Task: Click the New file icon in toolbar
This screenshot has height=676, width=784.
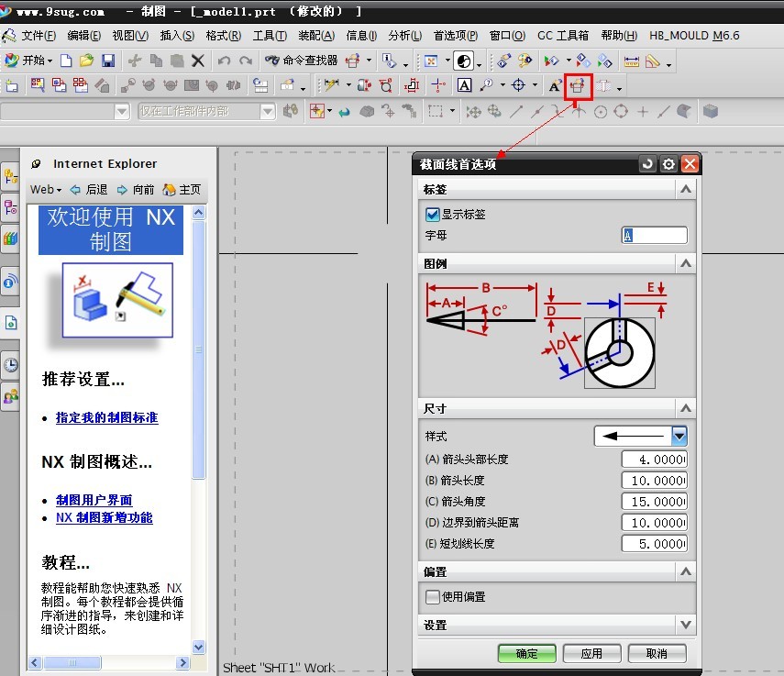Action: 65,61
